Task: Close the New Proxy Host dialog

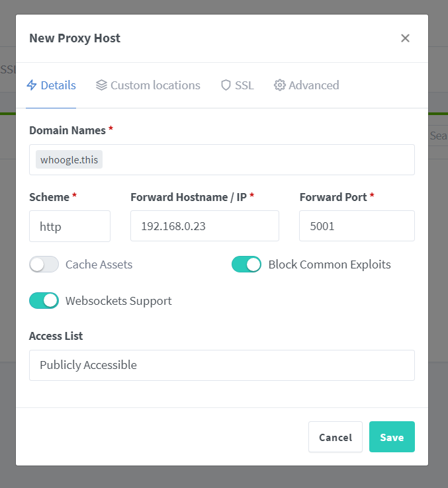Action: (x=405, y=38)
